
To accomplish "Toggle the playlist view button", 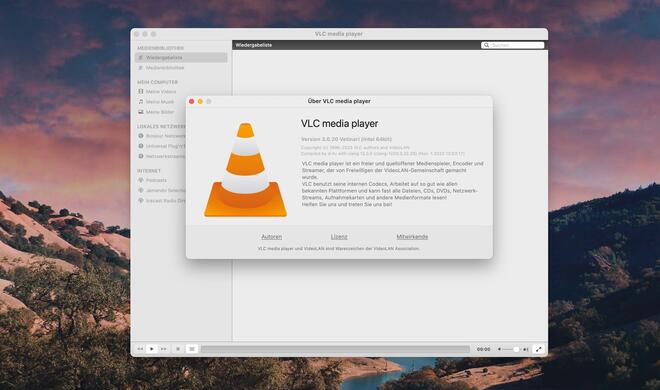I will point(192,349).
